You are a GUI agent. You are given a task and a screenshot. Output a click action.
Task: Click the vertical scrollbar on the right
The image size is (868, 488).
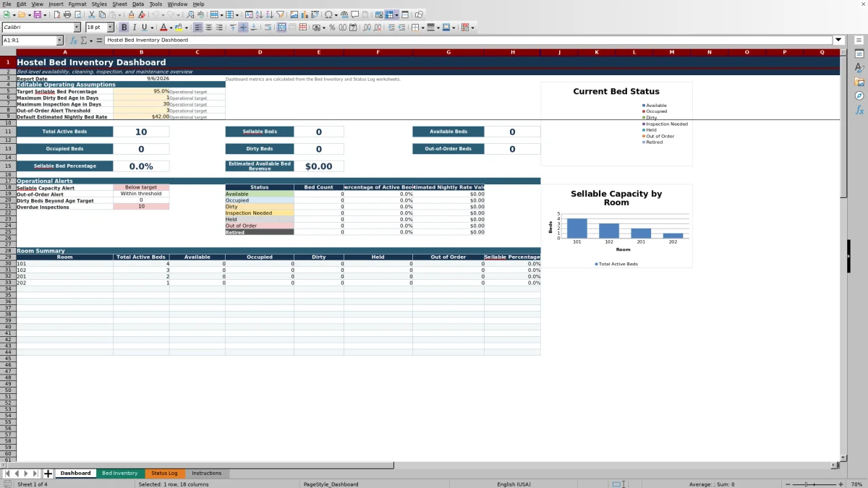(843, 253)
